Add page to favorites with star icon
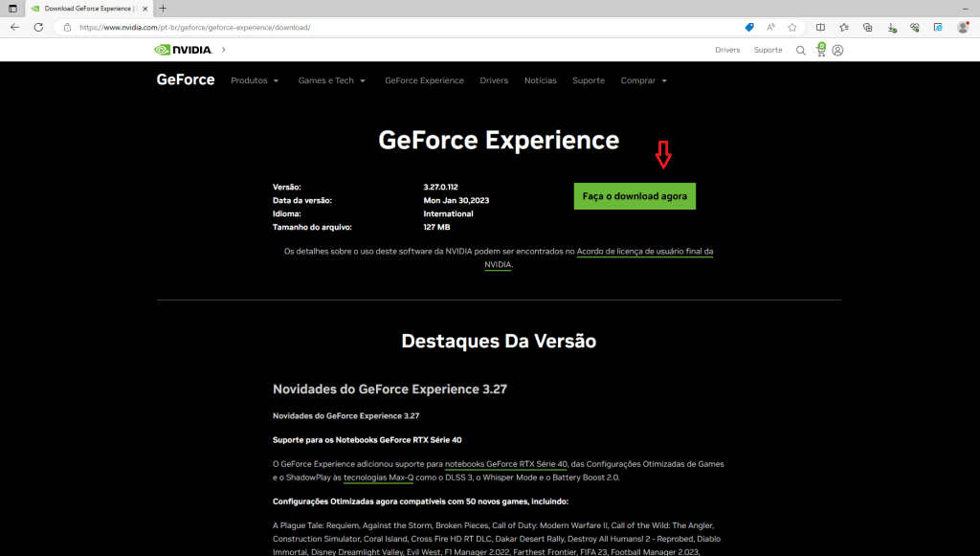Viewport: 980px width, 556px height. tap(792, 27)
